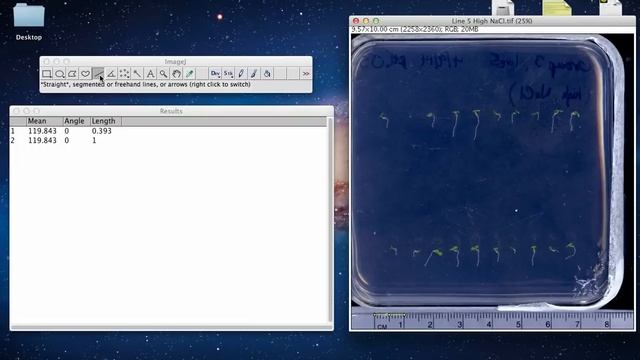This screenshot has width=640, height=360.
Task: Select the Paintbrush tool
Action: pos(254,73)
